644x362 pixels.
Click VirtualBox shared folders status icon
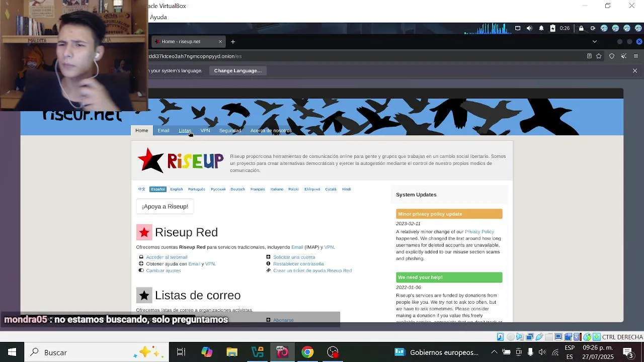point(549,337)
